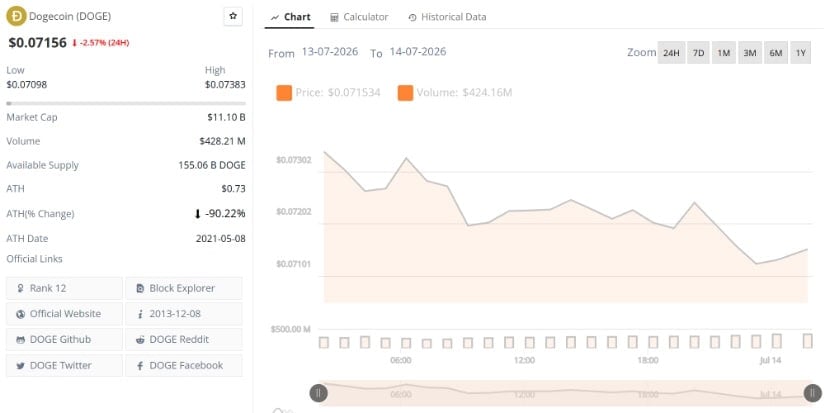This screenshot has width=825, height=413.
Task: Click the ATH change value -90.22%
Action: [x=219, y=214]
